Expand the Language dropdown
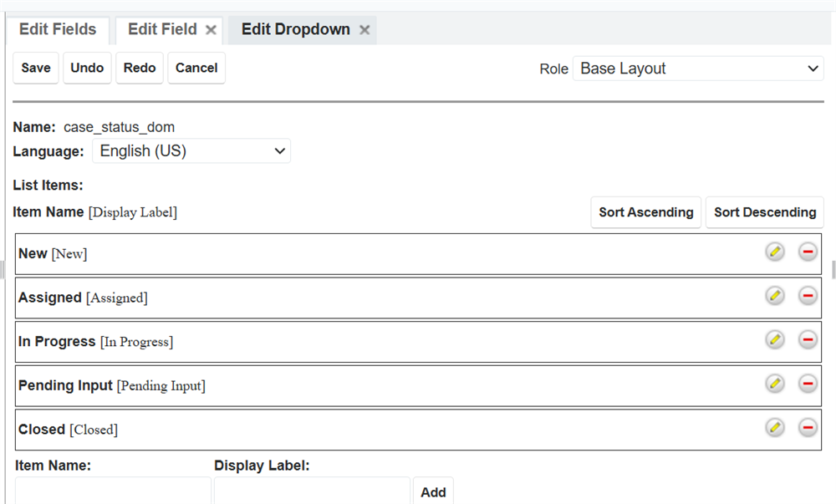 click(191, 151)
